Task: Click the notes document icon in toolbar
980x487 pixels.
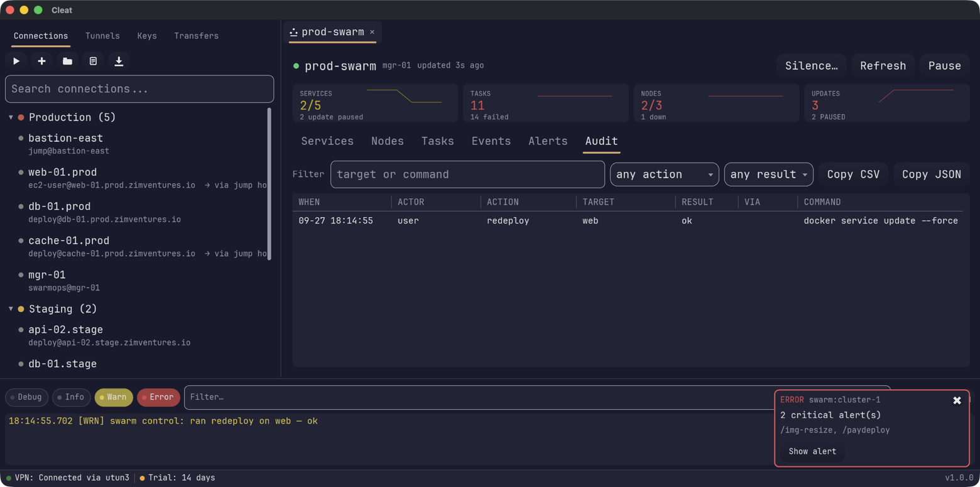Action: tap(93, 61)
